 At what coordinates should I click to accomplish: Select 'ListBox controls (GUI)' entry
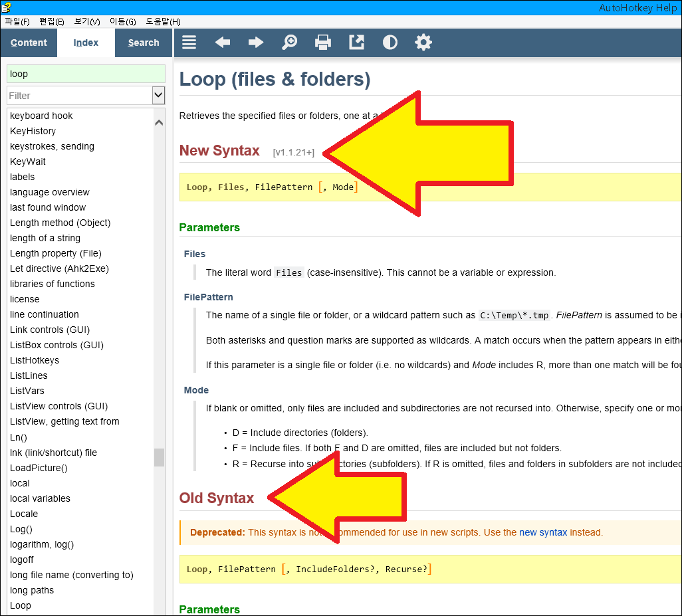[x=57, y=345]
